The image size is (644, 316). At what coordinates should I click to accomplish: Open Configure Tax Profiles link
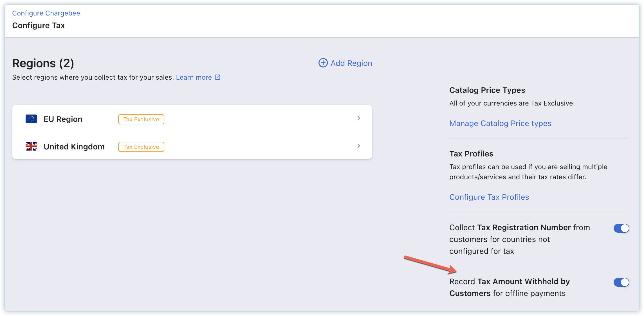point(489,197)
